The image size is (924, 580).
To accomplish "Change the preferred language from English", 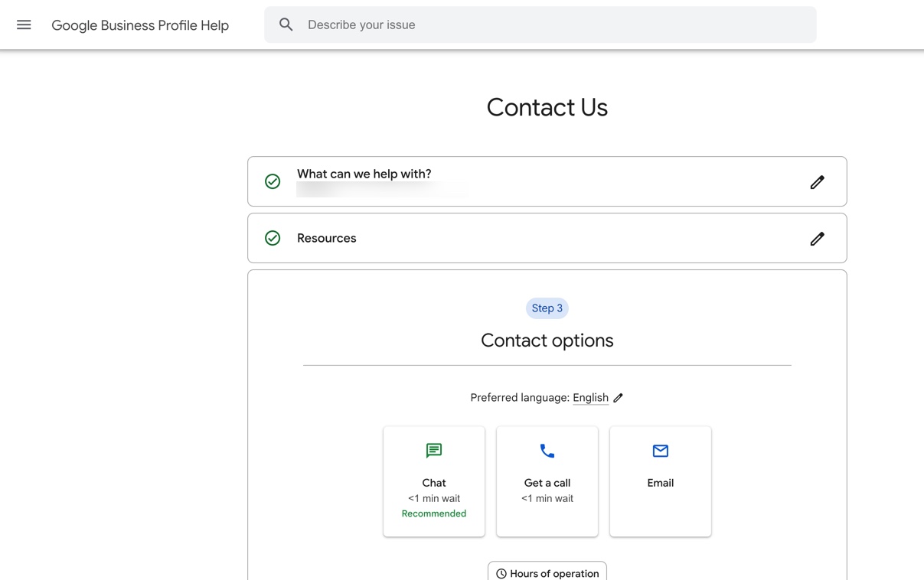I will [x=590, y=397].
